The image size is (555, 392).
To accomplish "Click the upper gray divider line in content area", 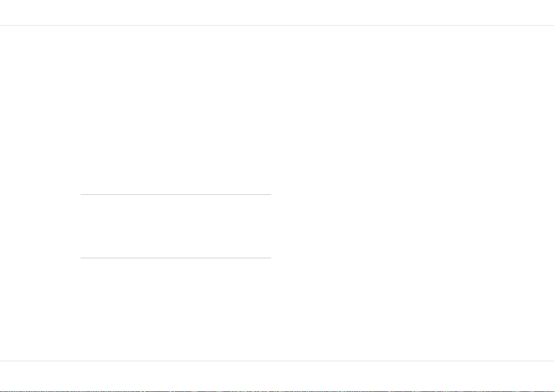I will [x=176, y=194].
